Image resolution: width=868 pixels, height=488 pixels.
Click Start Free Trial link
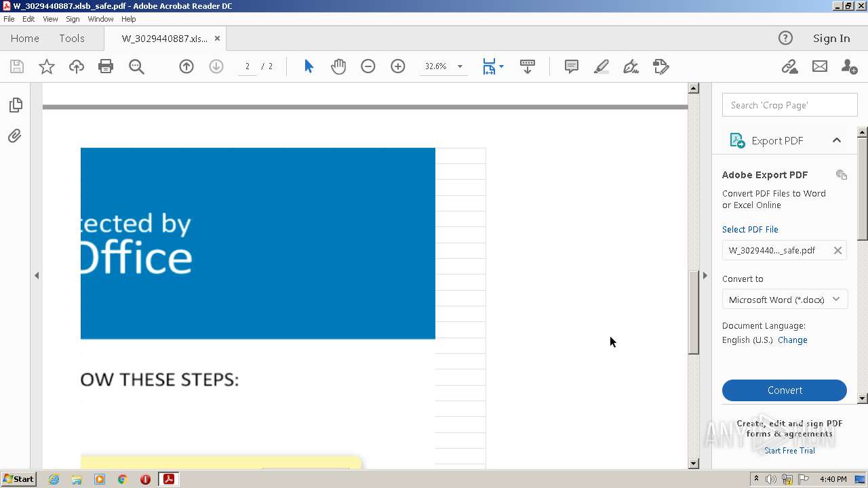(789, 451)
